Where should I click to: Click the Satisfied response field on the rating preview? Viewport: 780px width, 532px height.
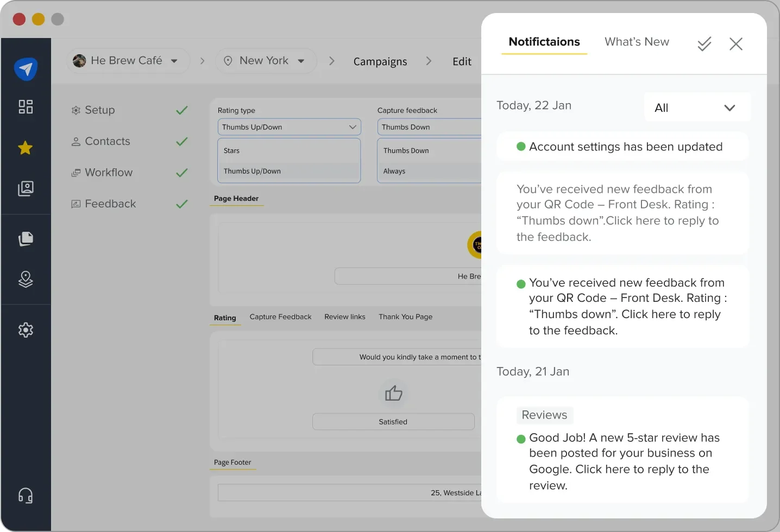click(393, 422)
